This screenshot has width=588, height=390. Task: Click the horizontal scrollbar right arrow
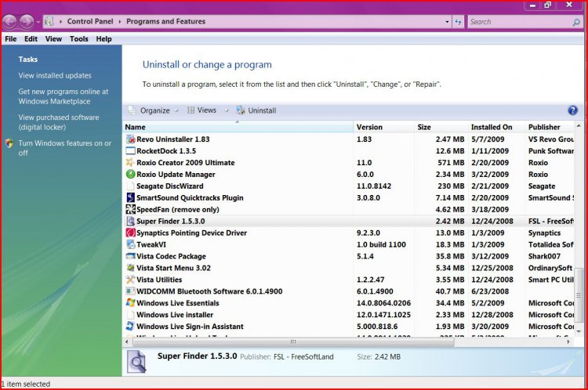point(568,341)
